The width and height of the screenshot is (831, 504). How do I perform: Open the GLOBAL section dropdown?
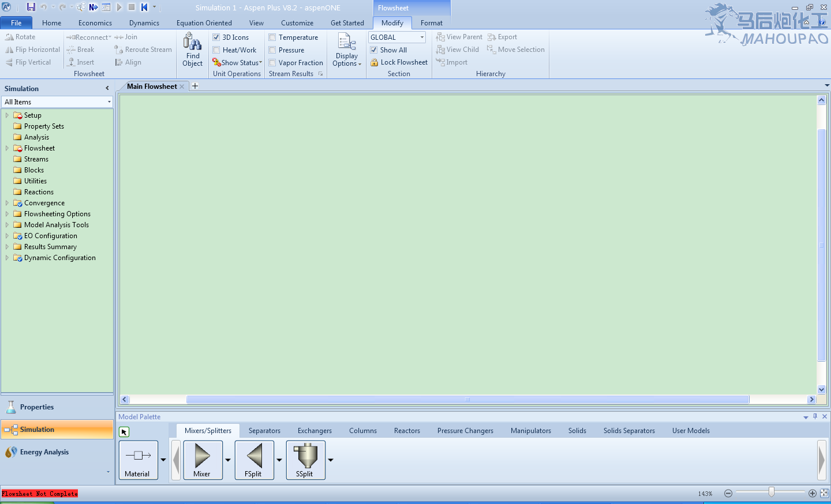point(422,37)
